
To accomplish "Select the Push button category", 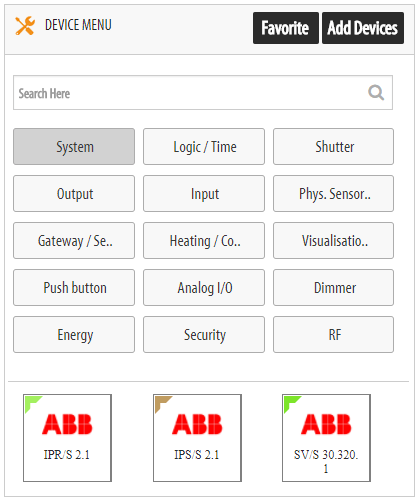I will [74, 288].
